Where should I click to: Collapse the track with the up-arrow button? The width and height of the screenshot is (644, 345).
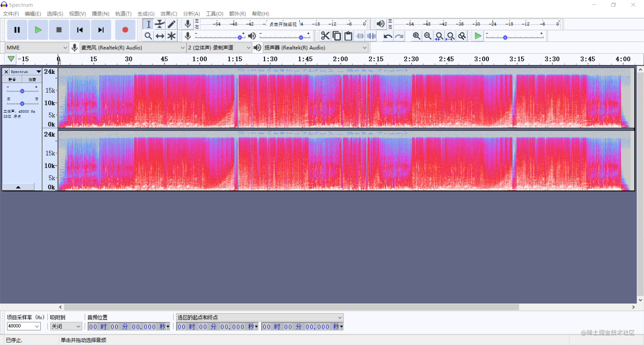pyautogui.click(x=18, y=187)
